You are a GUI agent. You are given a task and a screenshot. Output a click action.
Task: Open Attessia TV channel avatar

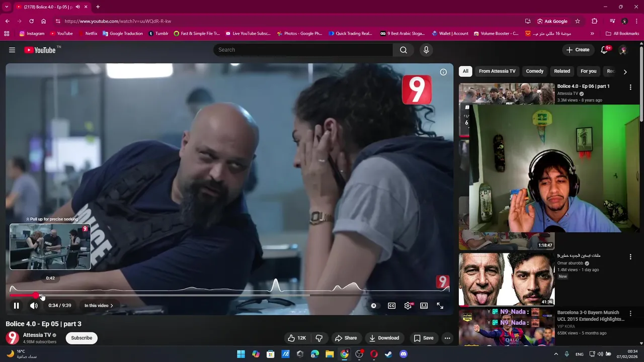[12, 338]
